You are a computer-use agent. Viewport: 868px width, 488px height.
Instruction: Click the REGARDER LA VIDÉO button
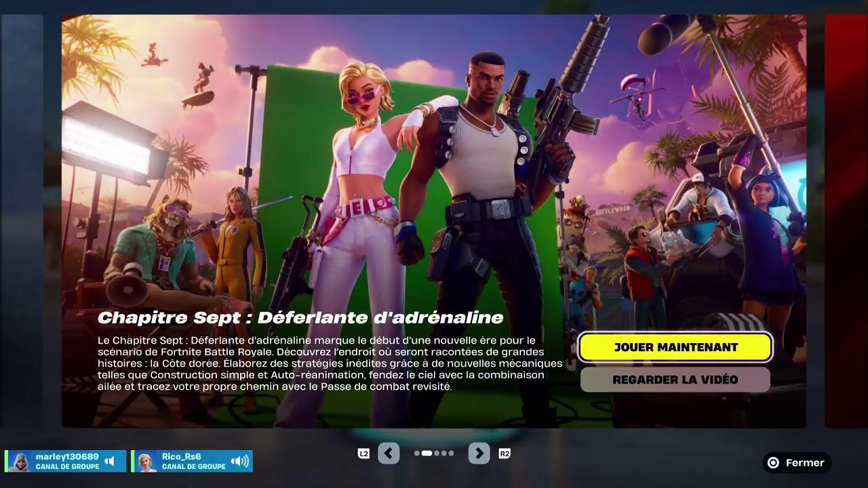pos(675,380)
